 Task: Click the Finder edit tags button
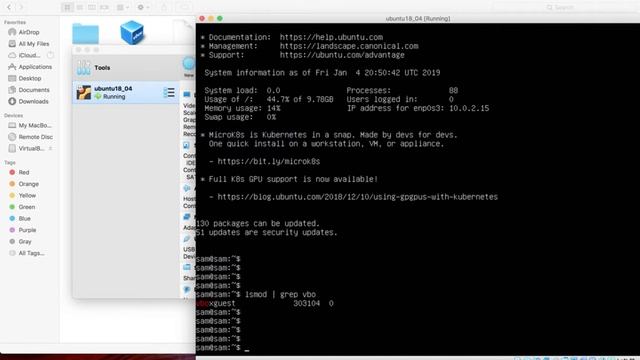184,7
